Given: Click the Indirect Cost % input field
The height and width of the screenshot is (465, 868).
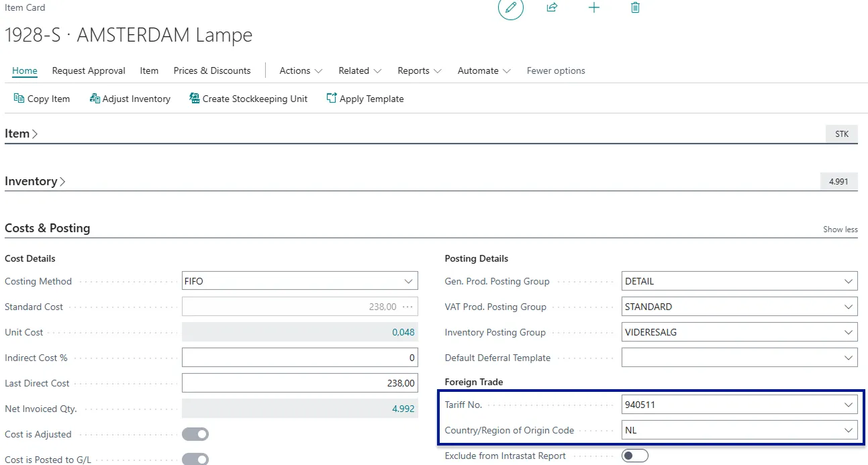Looking at the screenshot, I should point(299,358).
